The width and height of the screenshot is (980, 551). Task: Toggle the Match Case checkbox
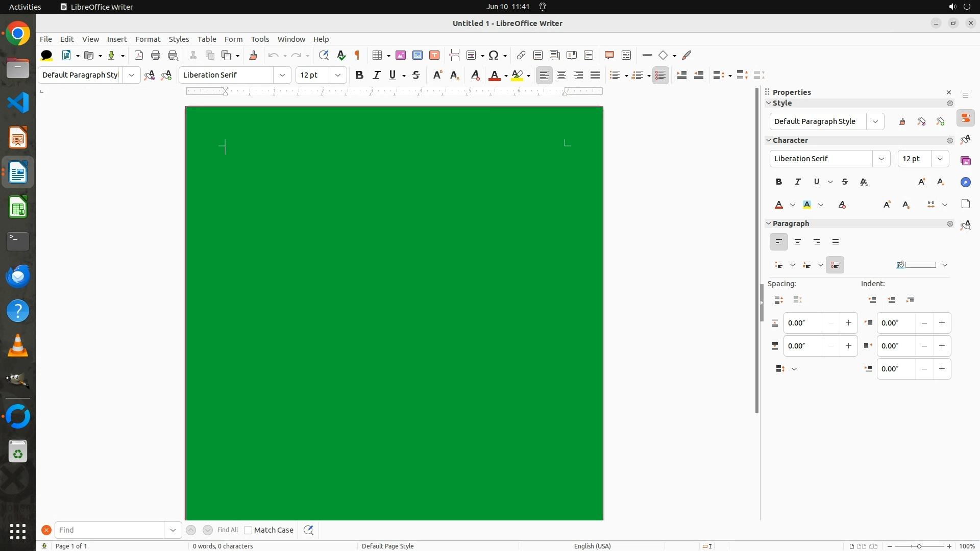point(248,530)
